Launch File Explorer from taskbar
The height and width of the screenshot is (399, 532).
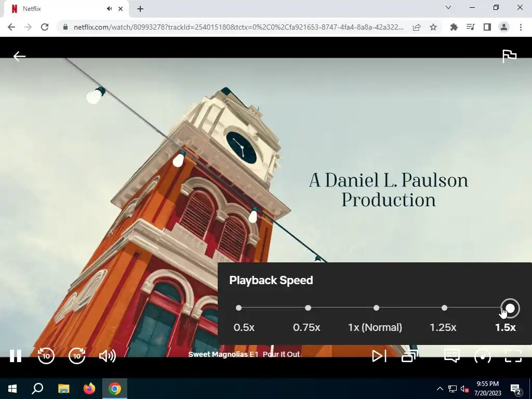[63, 389]
